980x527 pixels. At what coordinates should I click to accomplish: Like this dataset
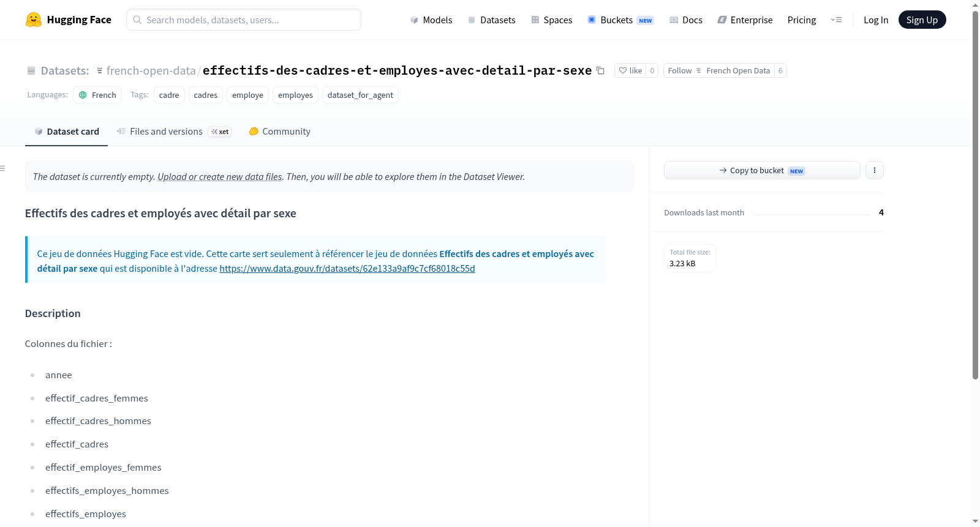(x=630, y=70)
